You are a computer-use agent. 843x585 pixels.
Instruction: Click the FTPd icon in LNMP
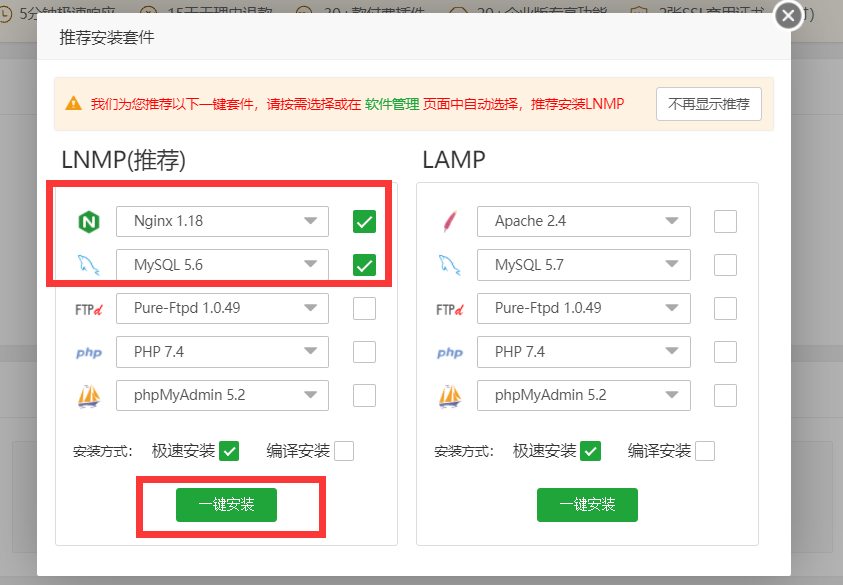pyautogui.click(x=89, y=309)
